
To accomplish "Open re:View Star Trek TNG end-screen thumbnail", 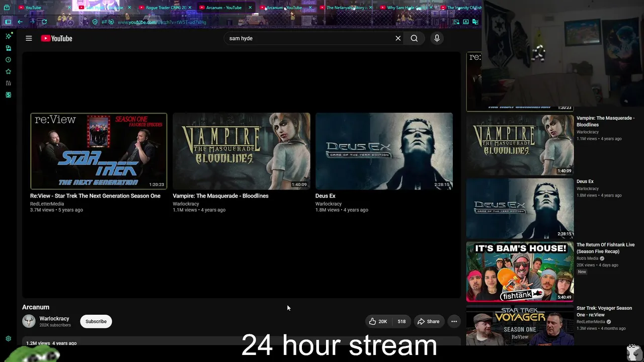I will [99, 151].
